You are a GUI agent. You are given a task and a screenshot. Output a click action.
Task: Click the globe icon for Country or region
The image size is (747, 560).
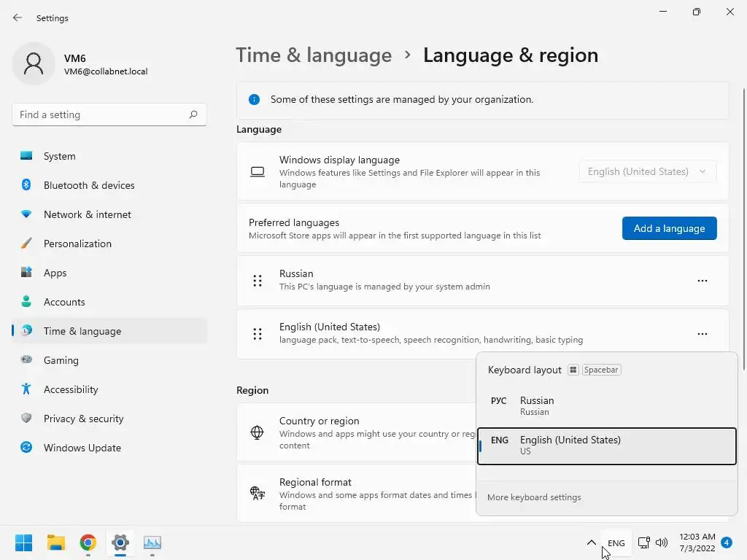click(x=258, y=432)
